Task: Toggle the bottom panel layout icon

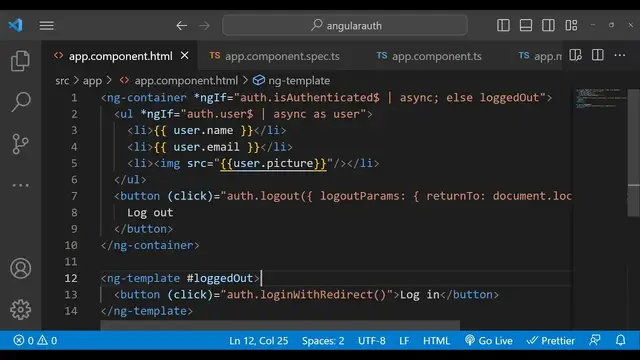Action: tap(526, 25)
